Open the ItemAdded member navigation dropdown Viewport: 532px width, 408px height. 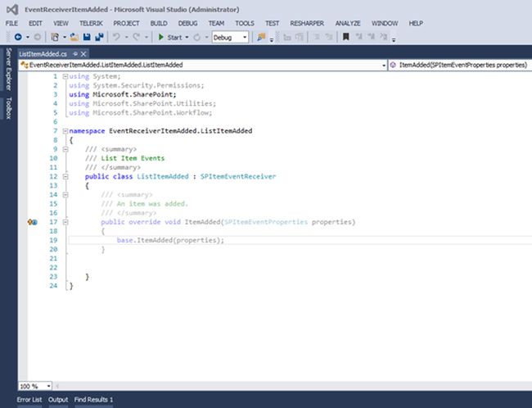click(458, 64)
